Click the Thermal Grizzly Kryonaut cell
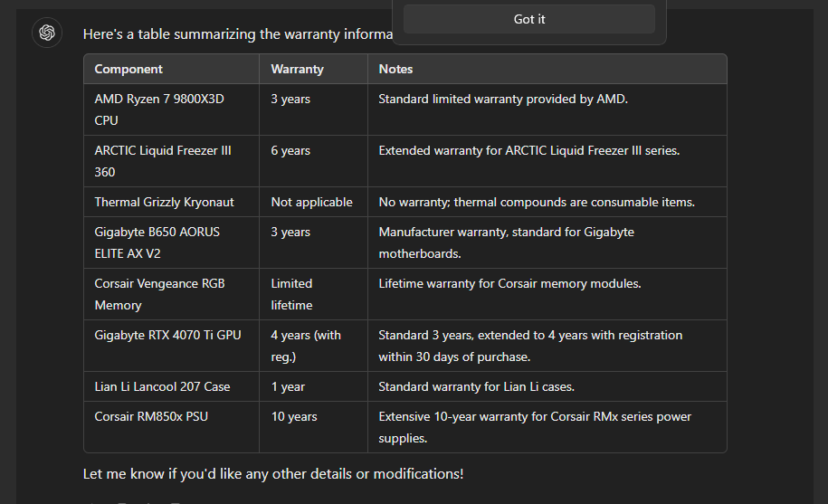Image resolution: width=828 pixels, height=504 pixels. (x=172, y=202)
